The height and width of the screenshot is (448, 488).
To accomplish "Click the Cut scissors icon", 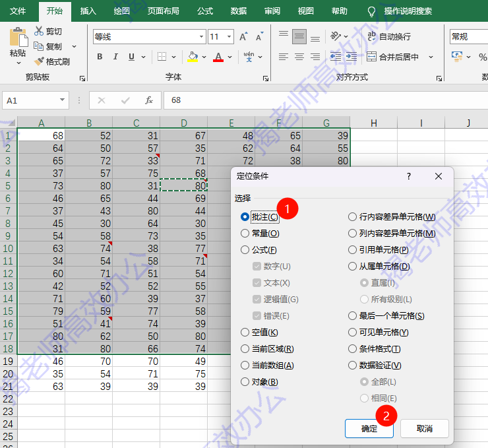I will [39, 31].
